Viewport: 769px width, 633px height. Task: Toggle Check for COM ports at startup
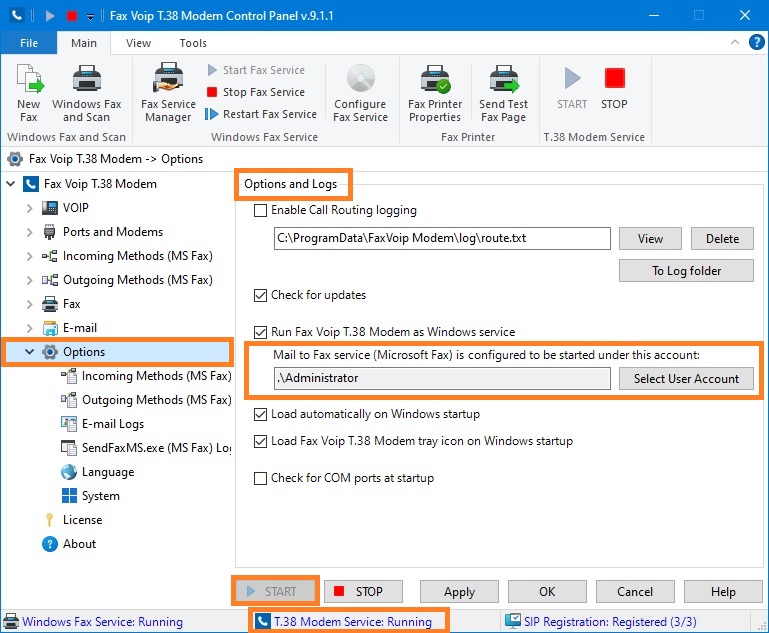tap(261, 479)
